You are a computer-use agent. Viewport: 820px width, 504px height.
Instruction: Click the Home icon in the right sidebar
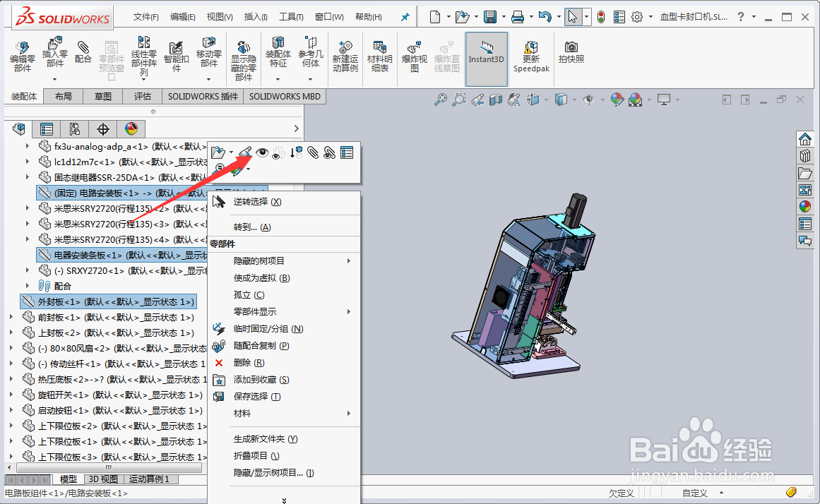805,139
